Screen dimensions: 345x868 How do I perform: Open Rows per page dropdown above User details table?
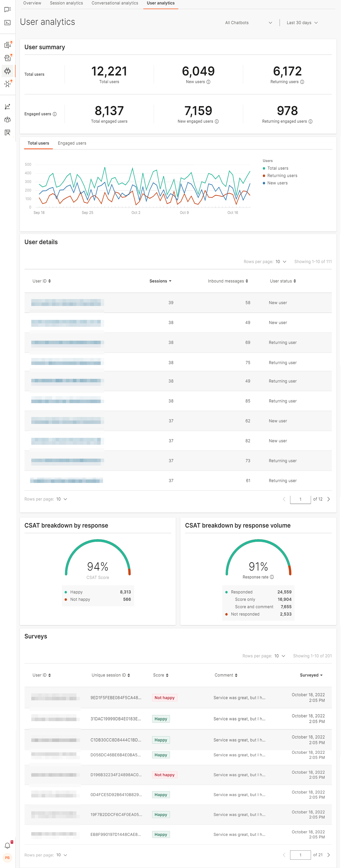click(x=281, y=262)
